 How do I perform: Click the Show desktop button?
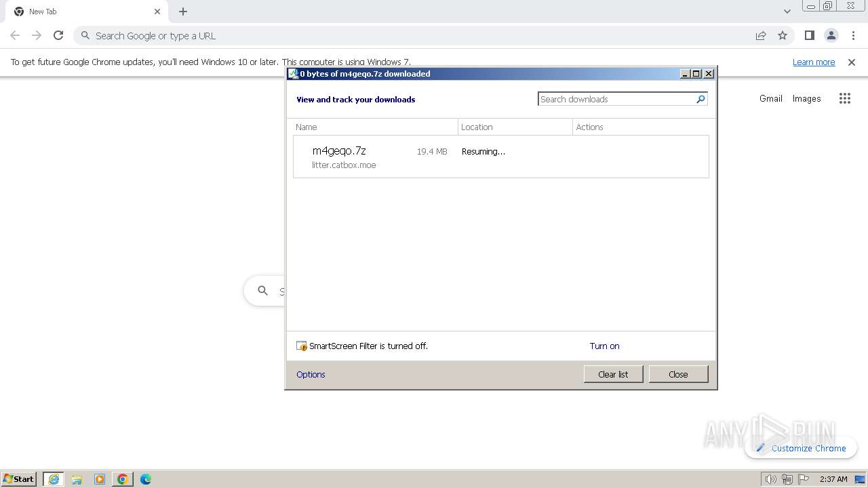860,479
